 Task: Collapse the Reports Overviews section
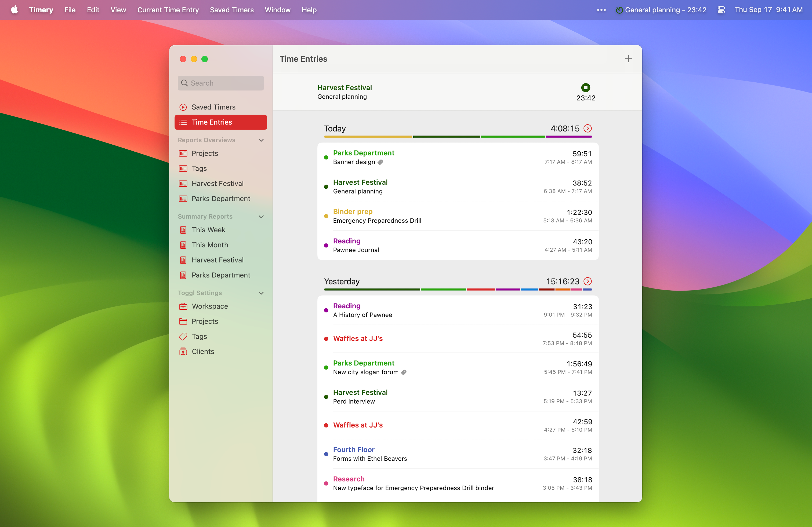(261, 140)
